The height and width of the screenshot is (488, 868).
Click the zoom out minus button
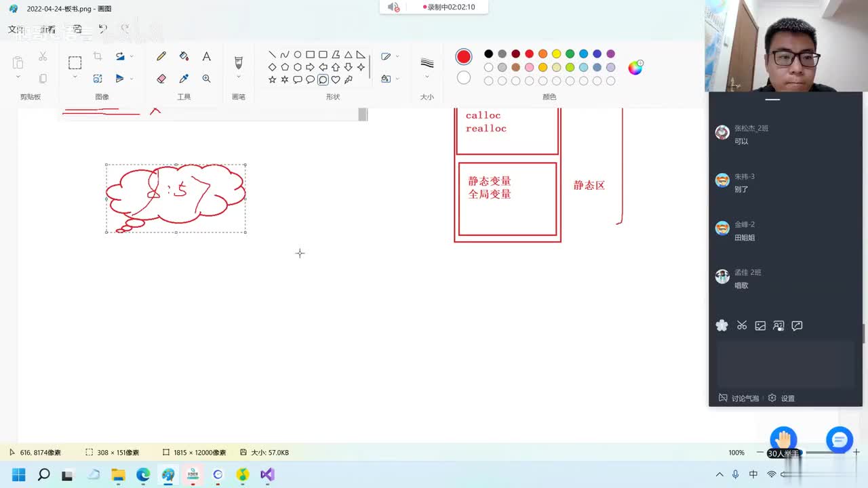[x=760, y=452]
